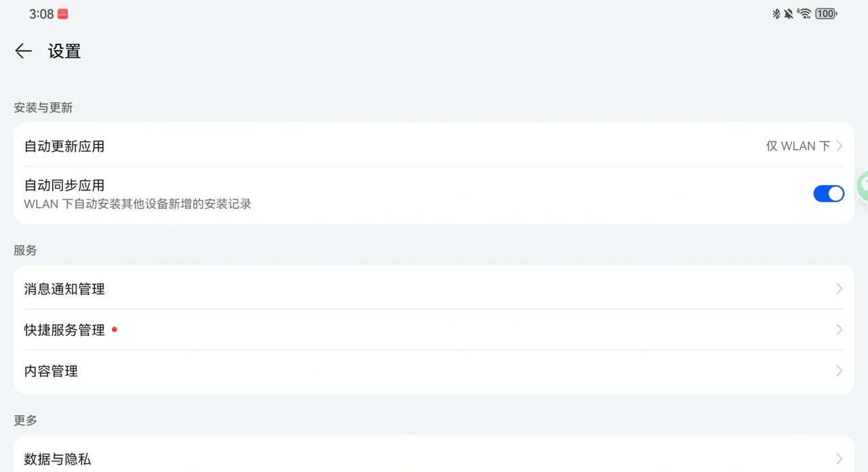Image resolution: width=868 pixels, height=472 pixels.
Task: Click the red notification icon beside the clock
Action: 62,14
